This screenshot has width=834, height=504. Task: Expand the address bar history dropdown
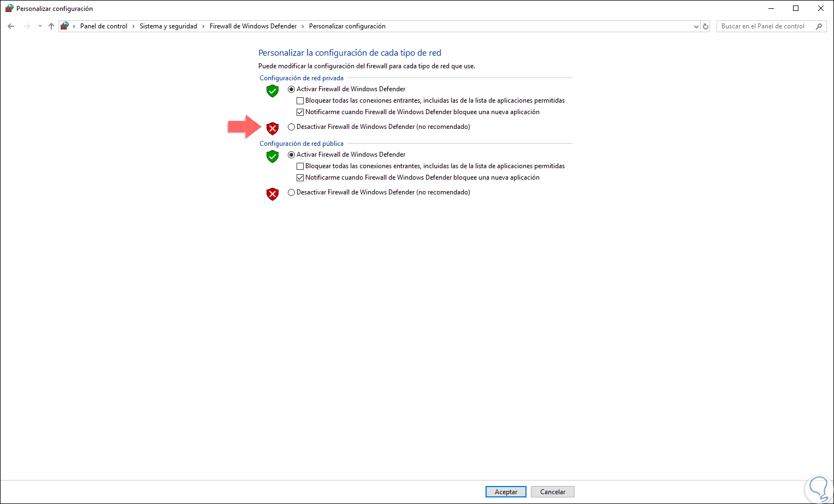(696, 26)
